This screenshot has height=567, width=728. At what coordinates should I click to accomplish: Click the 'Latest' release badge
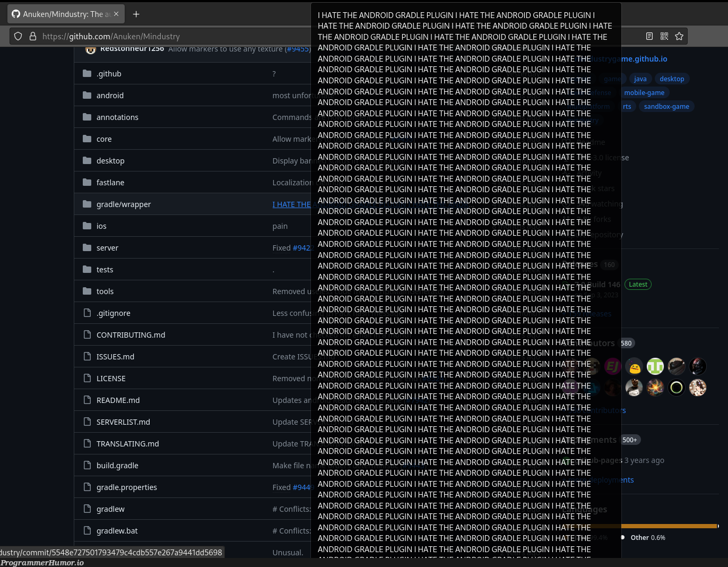(638, 285)
